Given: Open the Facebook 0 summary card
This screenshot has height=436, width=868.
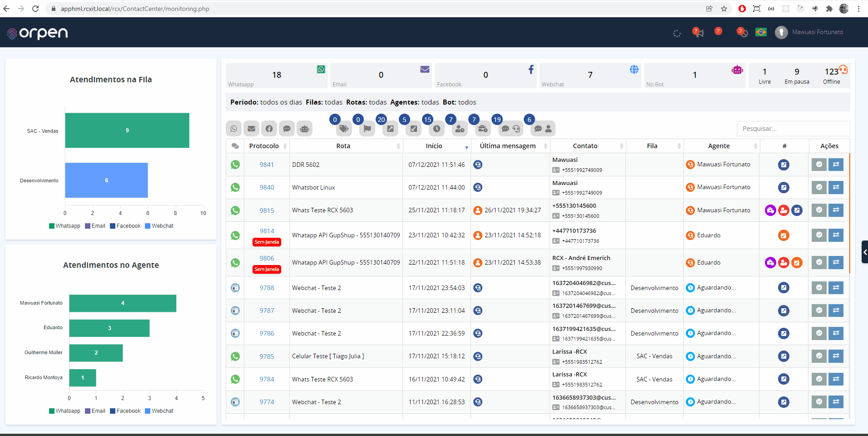Looking at the screenshot, I should (x=486, y=75).
